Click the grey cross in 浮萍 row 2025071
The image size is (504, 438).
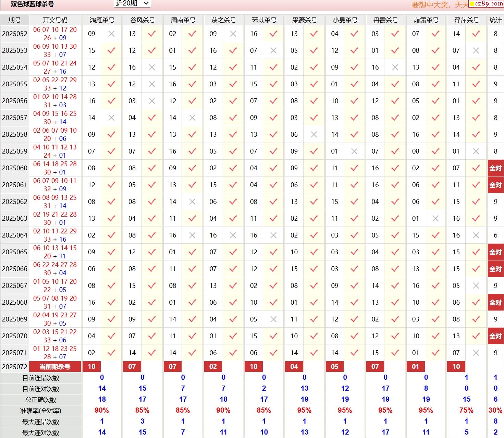pos(476,353)
